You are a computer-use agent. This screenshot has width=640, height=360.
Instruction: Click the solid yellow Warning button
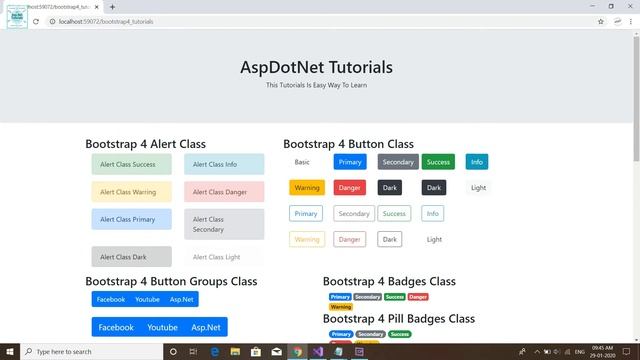click(307, 188)
